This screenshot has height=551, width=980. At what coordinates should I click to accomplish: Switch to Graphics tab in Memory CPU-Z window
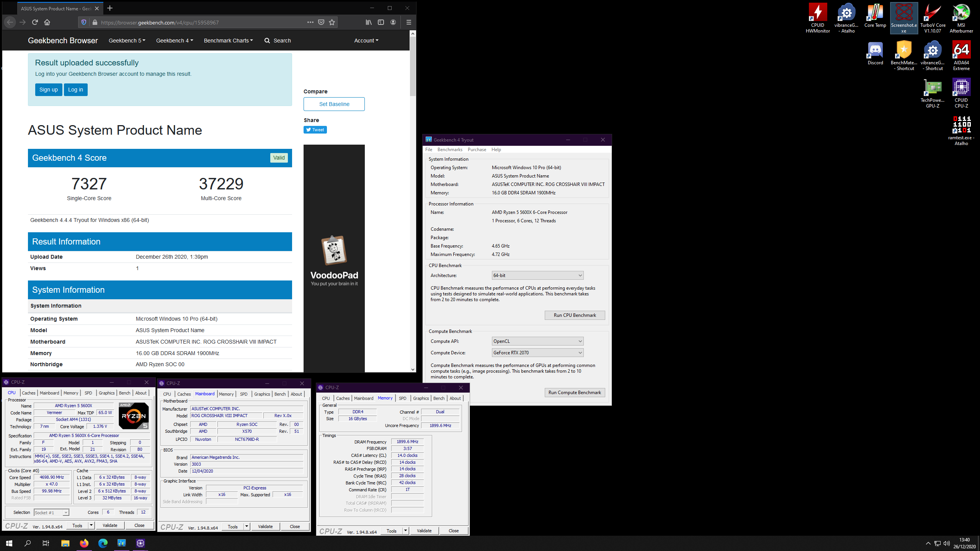coord(421,398)
